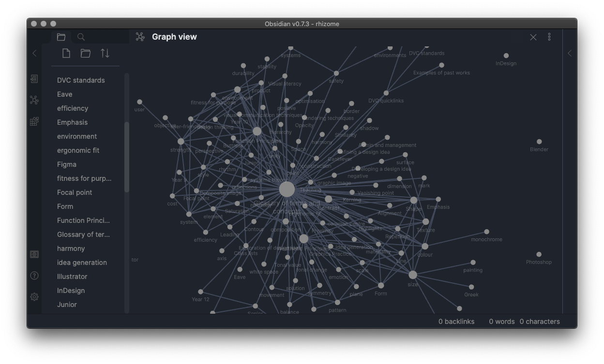The width and height of the screenshot is (604, 364).
Task: Expand the right sidebar chevron
Action: click(570, 53)
